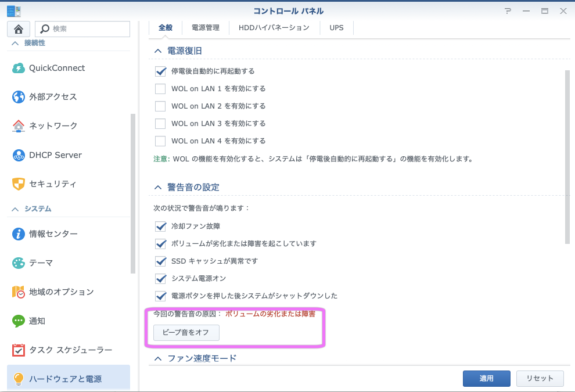Image resolution: width=575 pixels, height=392 pixels.
Task: Select the ネットワーク house icon
Action: [x=19, y=125]
